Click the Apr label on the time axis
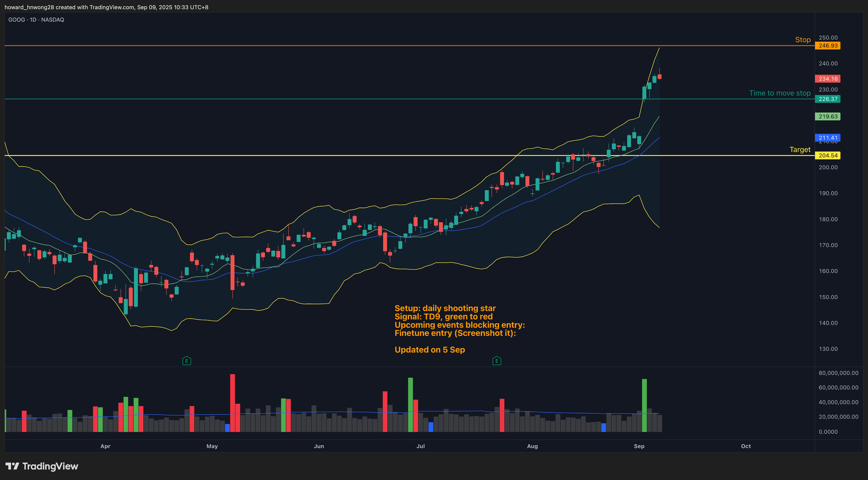Screen dimensions: 868x480 105,446
